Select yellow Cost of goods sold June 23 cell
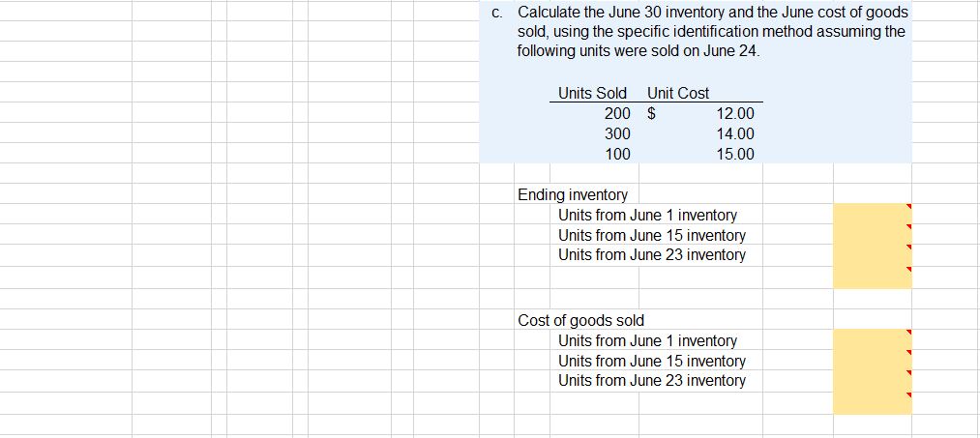Screen dimensions: 980x438 [x=872, y=381]
